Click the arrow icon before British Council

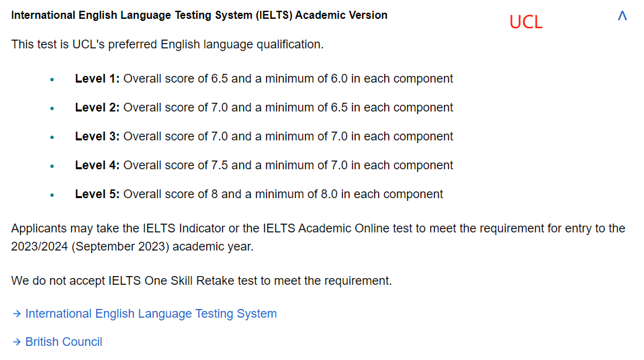[x=17, y=342]
